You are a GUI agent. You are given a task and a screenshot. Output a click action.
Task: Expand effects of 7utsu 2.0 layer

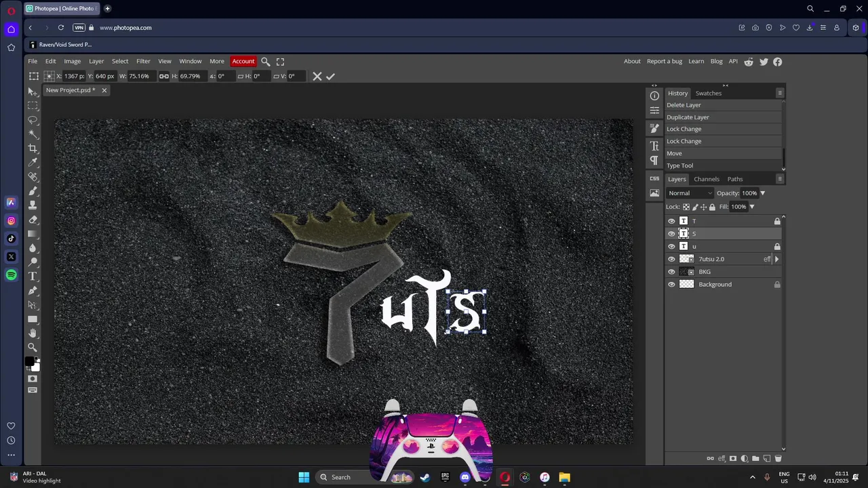(777, 259)
